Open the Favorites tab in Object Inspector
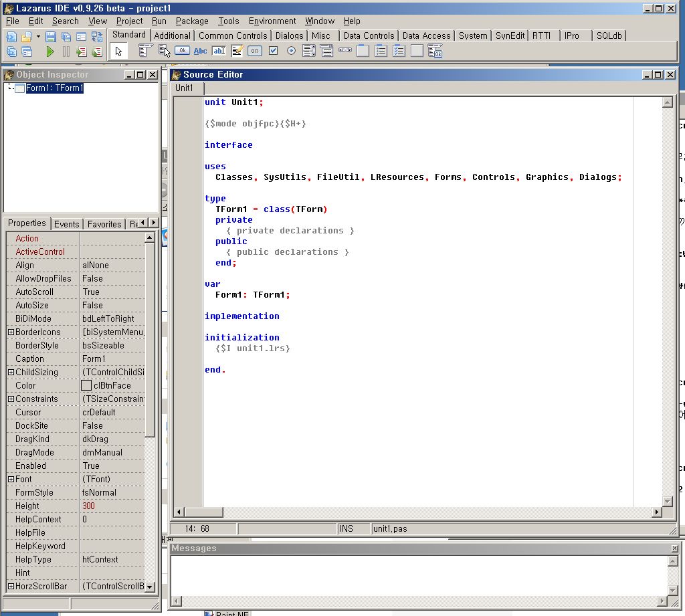 [x=104, y=224]
